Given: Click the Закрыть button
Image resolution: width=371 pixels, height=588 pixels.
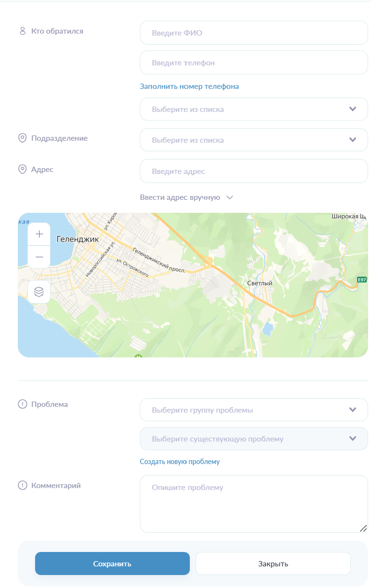Looking at the screenshot, I should tap(273, 563).
